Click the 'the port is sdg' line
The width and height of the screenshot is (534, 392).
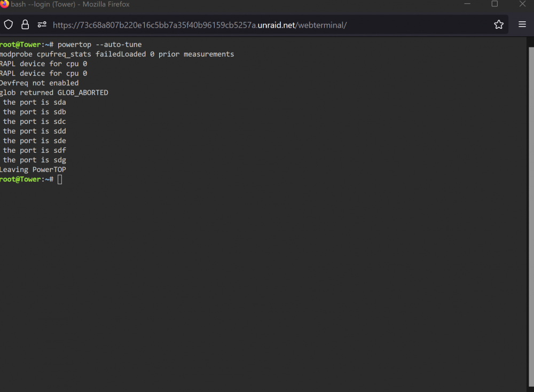[34, 160]
